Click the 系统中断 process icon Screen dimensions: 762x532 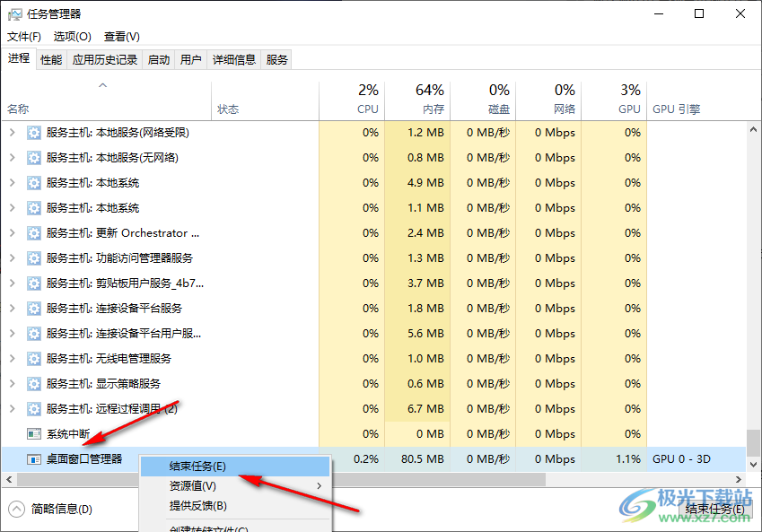pyautogui.click(x=33, y=434)
